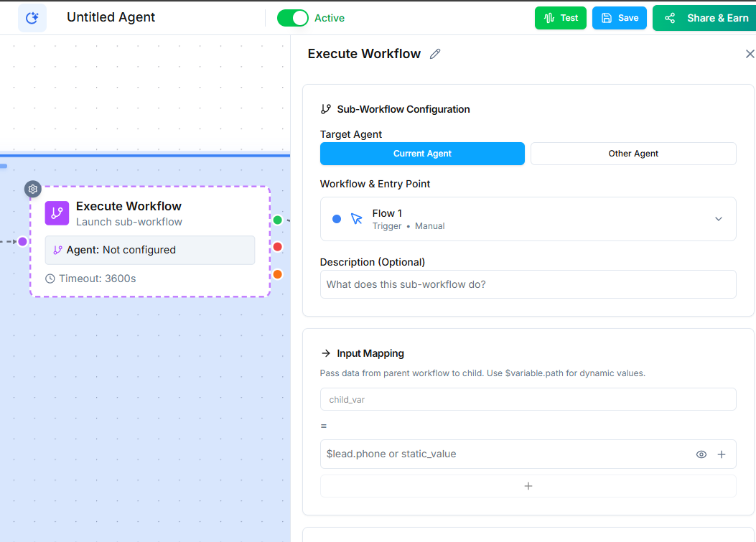Screen dimensions: 756x542
Task: Reveal the value using the eye icon
Action: (701, 454)
